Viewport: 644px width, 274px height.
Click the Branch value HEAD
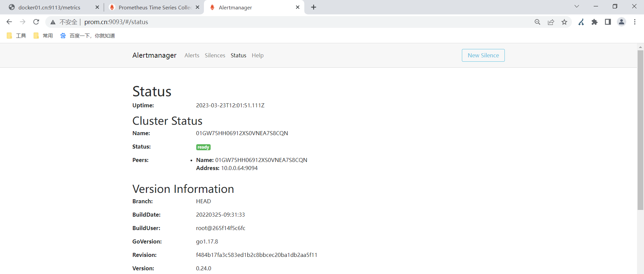[x=204, y=201]
